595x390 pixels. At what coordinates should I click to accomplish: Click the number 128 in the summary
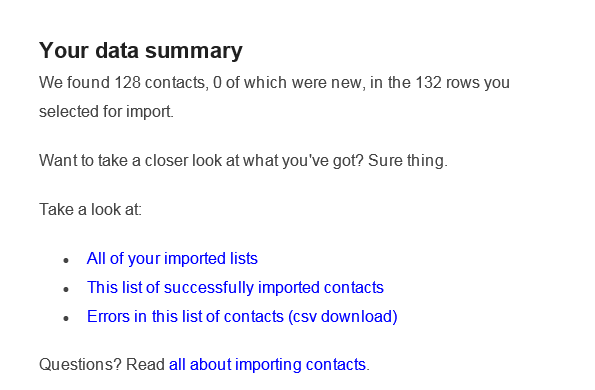[x=128, y=82]
